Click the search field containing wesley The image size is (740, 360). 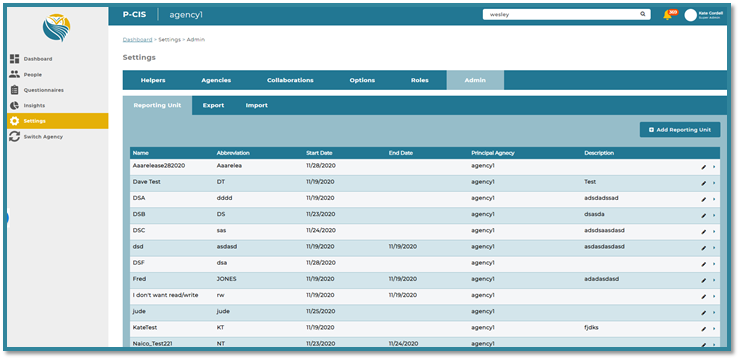(566, 15)
